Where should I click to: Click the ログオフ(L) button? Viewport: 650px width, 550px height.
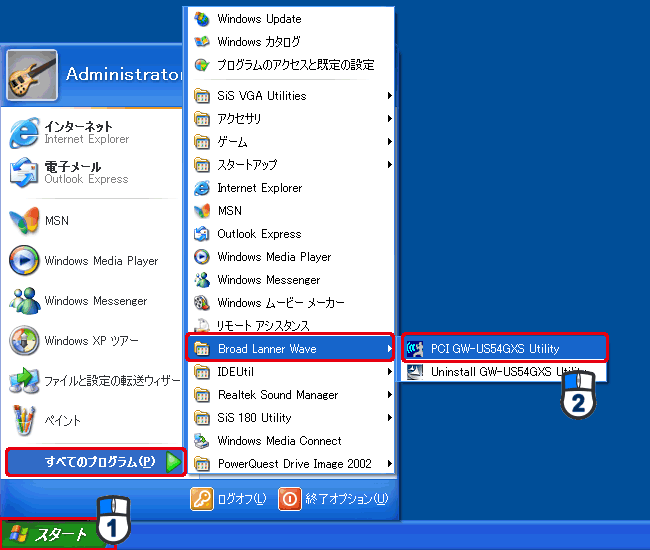pos(229,499)
